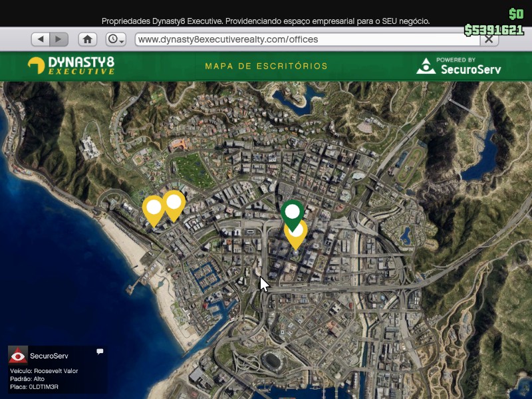Click the MAPA DE ESCRITÓRIOS heading
This screenshot has height=399, width=532.
coord(267,66)
